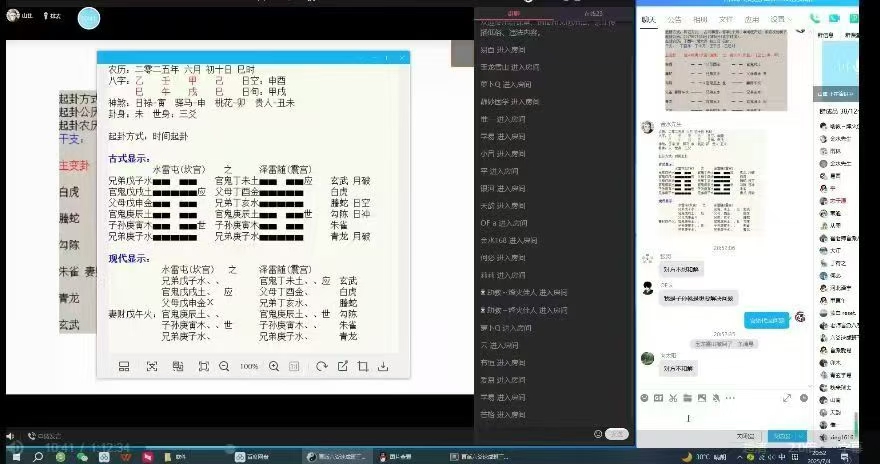Open image in external editor icon

[343, 367]
